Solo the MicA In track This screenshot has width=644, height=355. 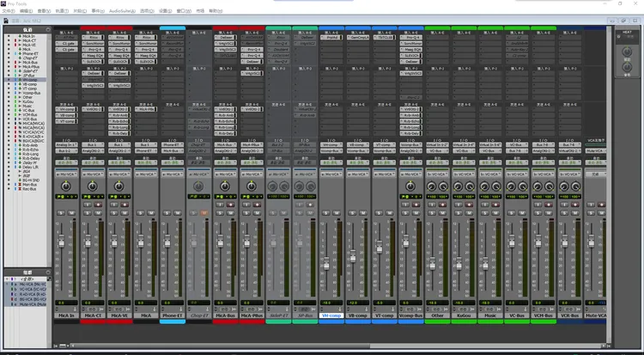point(60,213)
